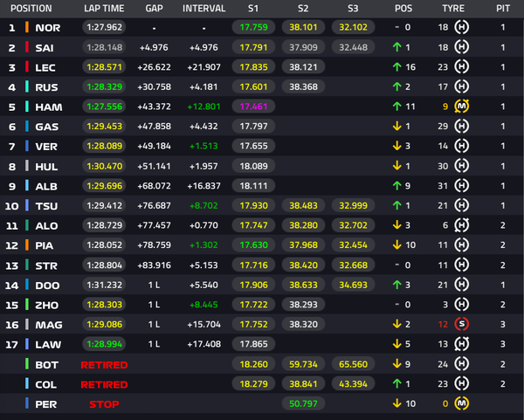
Task: Select the LAP TIME column header
Action: 104,9
